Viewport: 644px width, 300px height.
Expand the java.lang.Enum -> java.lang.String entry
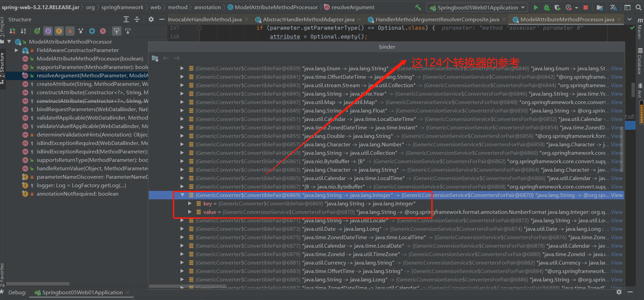[182, 68]
